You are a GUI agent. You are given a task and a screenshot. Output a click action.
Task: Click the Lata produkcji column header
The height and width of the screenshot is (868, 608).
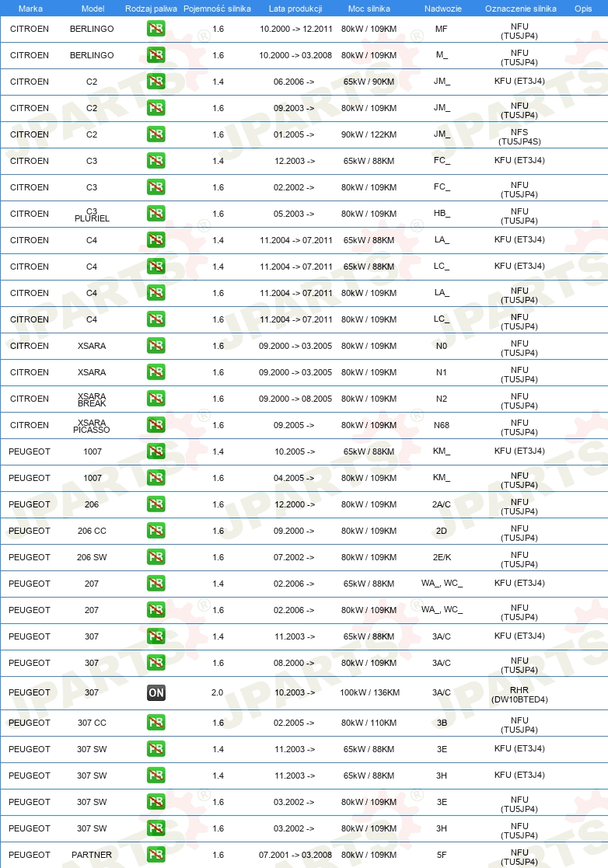[x=295, y=9]
